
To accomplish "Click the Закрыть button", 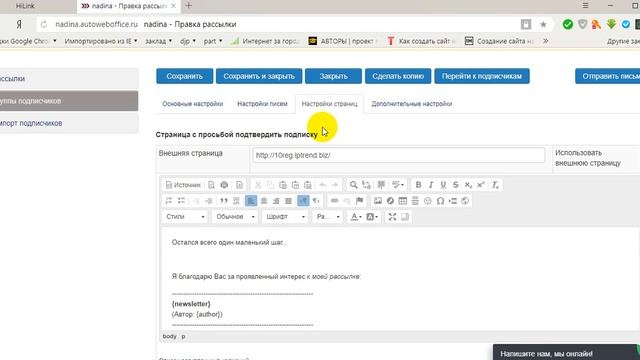I will pyautogui.click(x=333, y=76).
